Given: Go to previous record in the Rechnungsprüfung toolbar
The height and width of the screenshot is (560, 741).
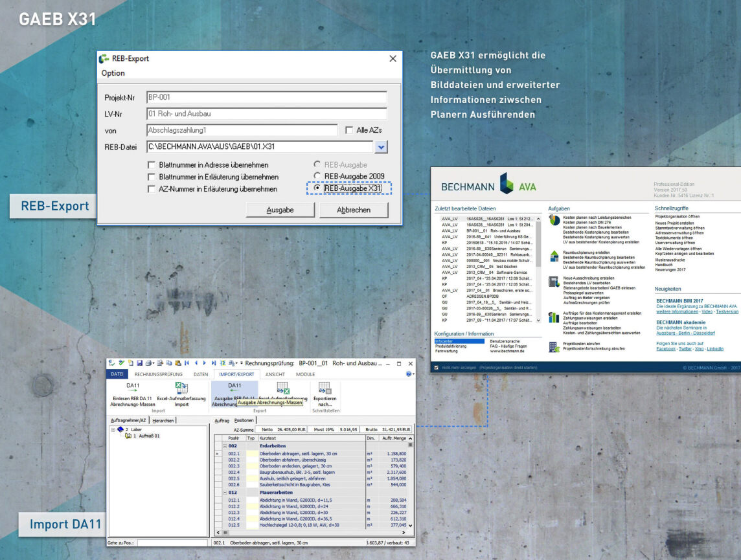Looking at the screenshot, I should (196, 363).
